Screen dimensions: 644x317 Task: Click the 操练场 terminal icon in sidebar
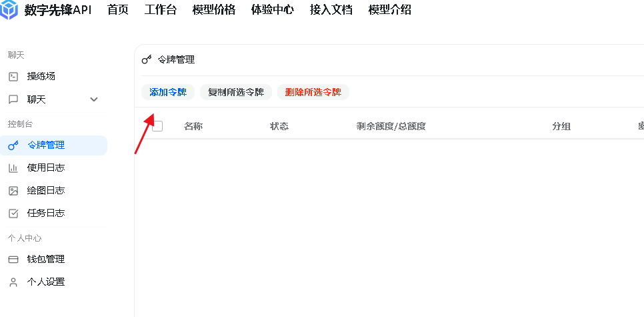[13, 77]
